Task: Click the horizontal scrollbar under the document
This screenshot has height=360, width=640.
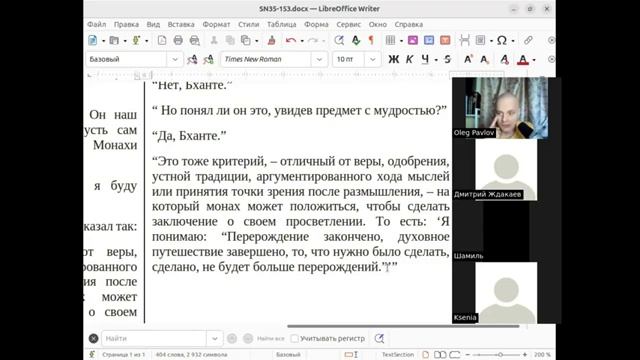Action: click(403, 326)
